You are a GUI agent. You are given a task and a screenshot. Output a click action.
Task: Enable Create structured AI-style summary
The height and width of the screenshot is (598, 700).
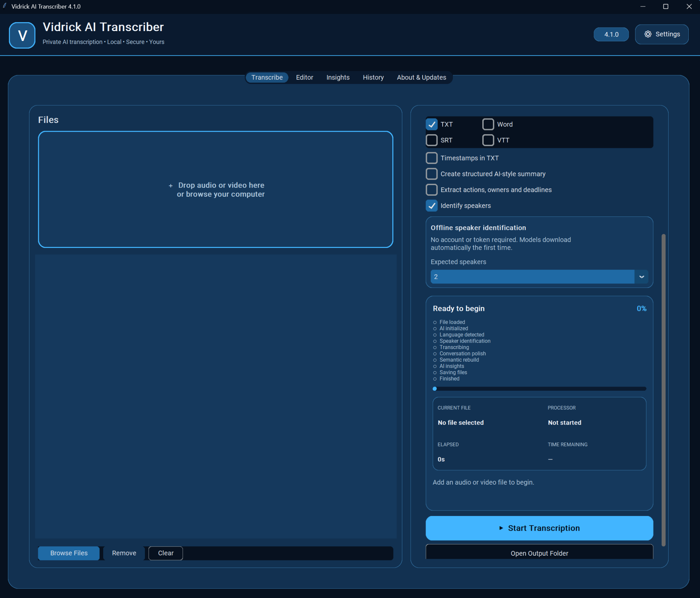pos(432,174)
